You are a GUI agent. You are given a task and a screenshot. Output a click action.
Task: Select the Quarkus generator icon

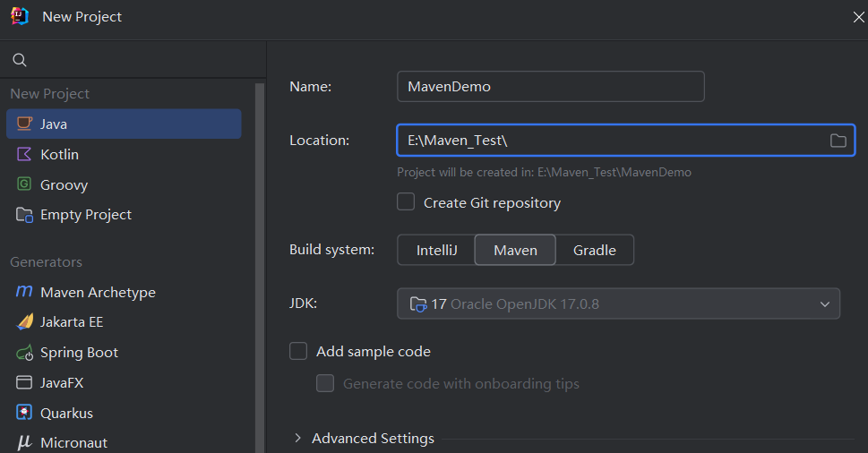[24, 413]
